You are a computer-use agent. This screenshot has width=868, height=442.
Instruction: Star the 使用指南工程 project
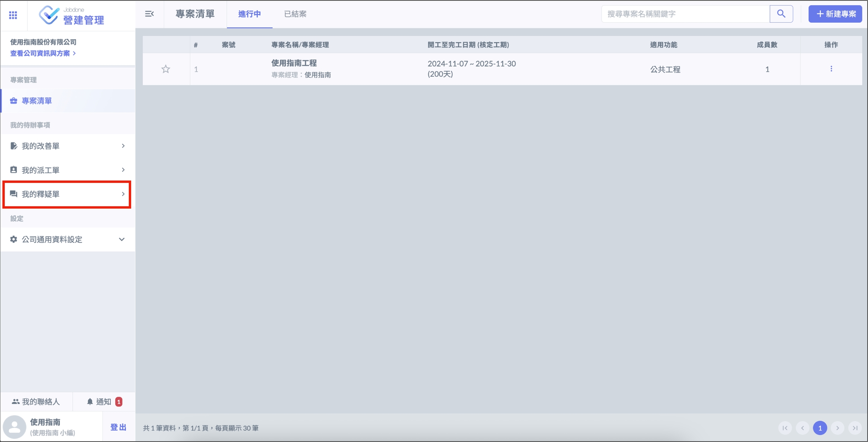pos(166,69)
